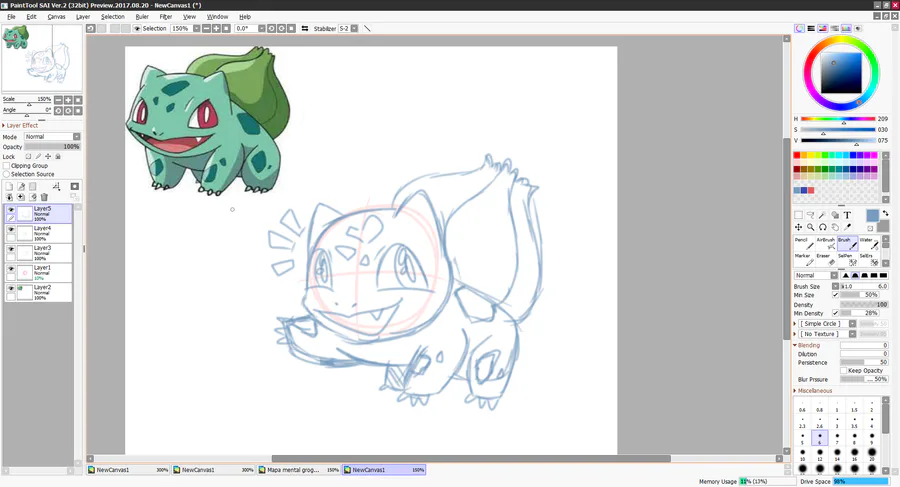The image size is (900, 487).
Task: Adjust the layer Opacity slider
Action: (52, 146)
